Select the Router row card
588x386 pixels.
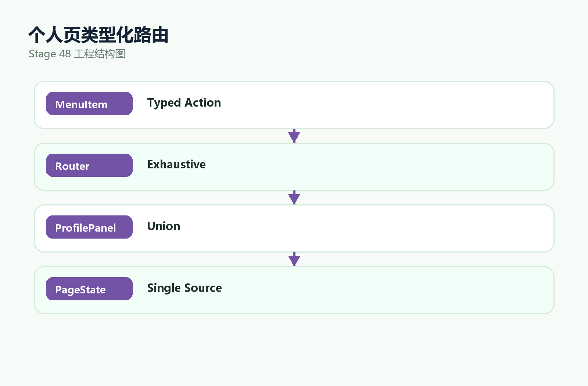pos(294,167)
